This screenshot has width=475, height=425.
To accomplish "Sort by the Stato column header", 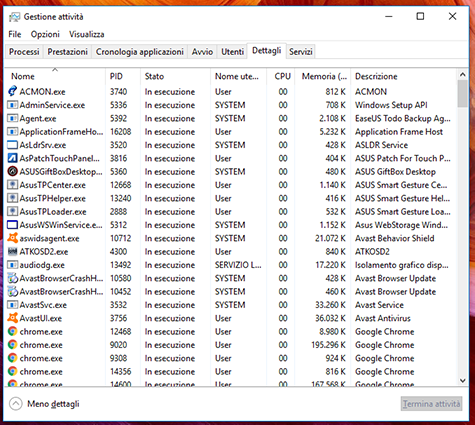I will [x=175, y=76].
